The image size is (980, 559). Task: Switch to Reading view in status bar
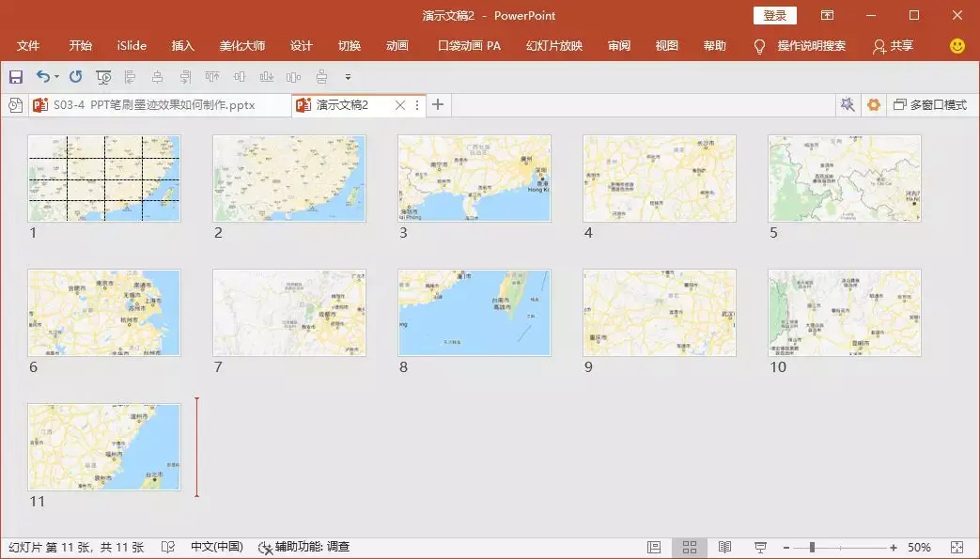(x=725, y=548)
